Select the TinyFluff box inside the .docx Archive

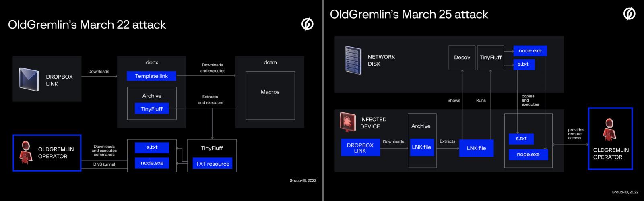(152, 109)
